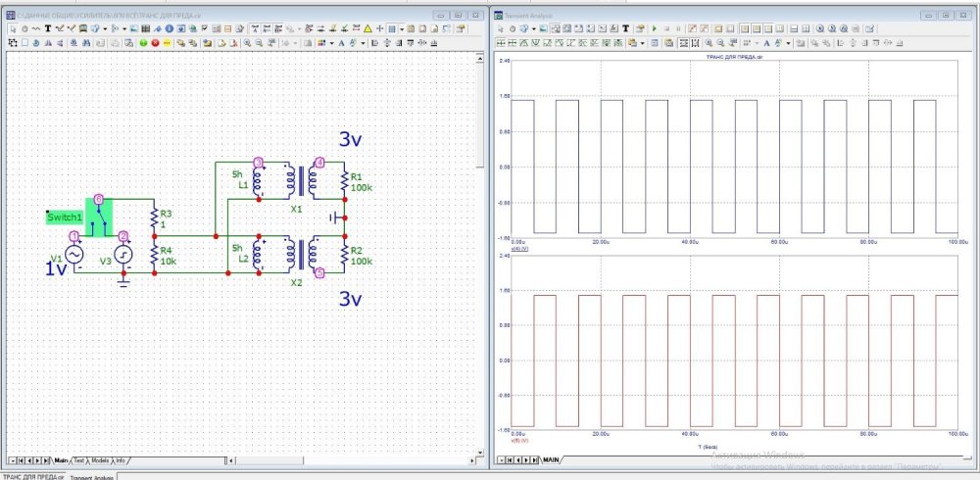Toggle the grid display button in schematic toolbar
Viewport: 980px width, 480px height.
391,29
